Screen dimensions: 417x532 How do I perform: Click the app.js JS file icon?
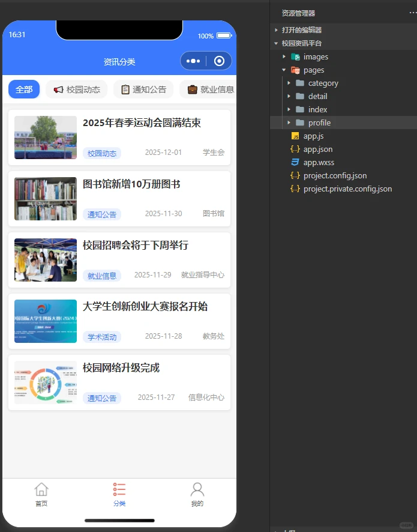coord(295,136)
